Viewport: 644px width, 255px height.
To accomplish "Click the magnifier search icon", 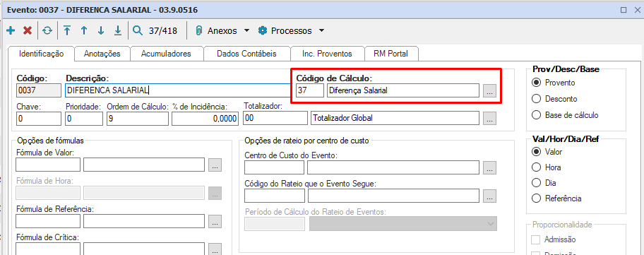I will [x=138, y=31].
